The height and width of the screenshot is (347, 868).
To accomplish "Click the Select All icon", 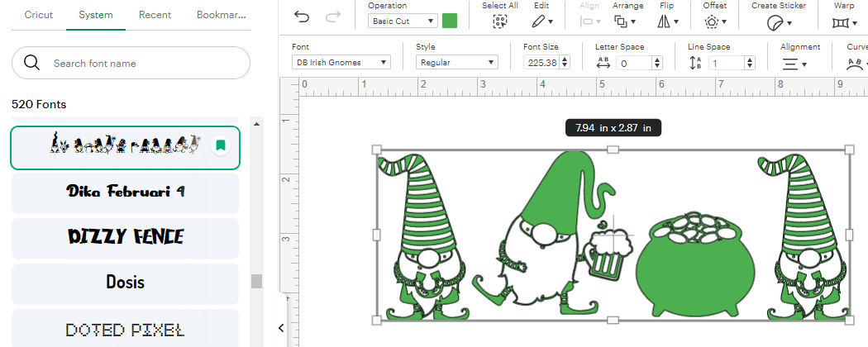I will point(499,21).
